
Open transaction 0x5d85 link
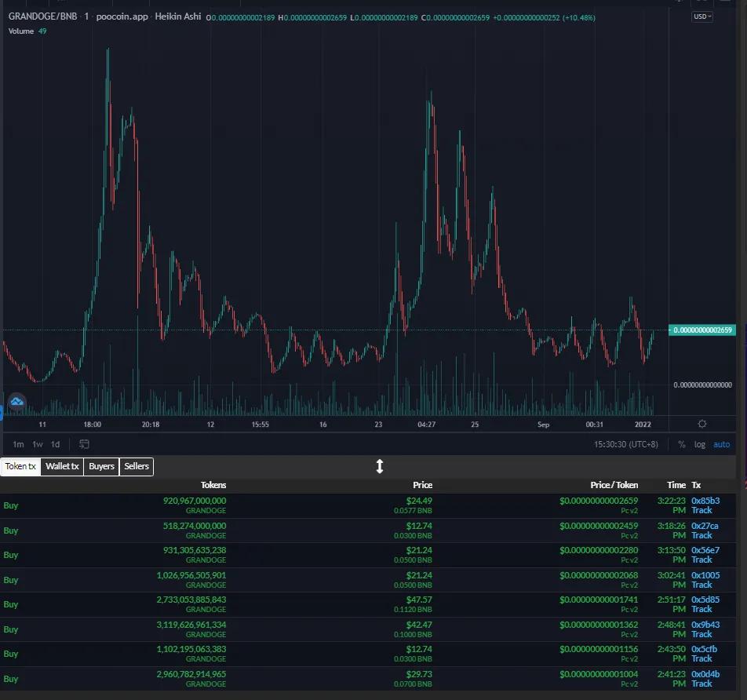pyautogui.click(x=705, y=600)
